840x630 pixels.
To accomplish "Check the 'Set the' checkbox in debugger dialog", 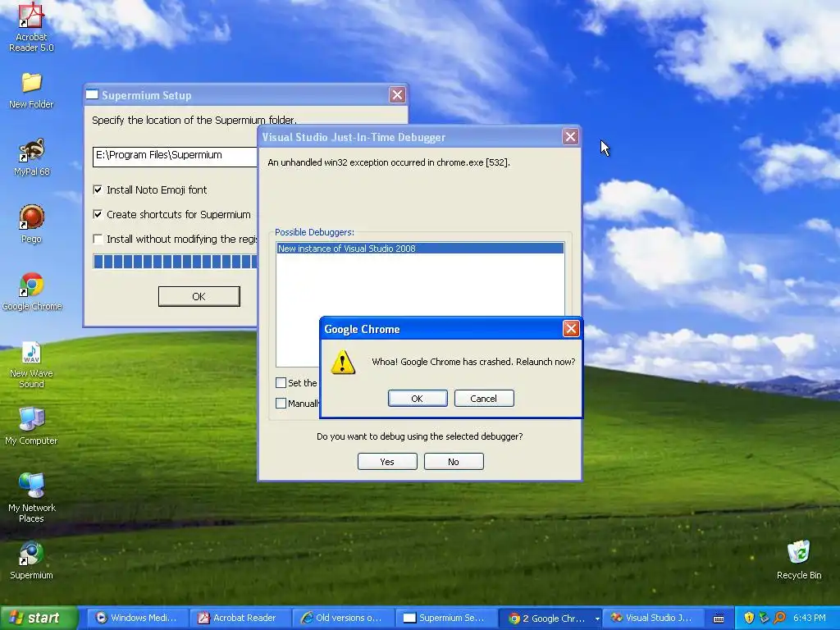I will pyautogui.click(x=281, y=382).
